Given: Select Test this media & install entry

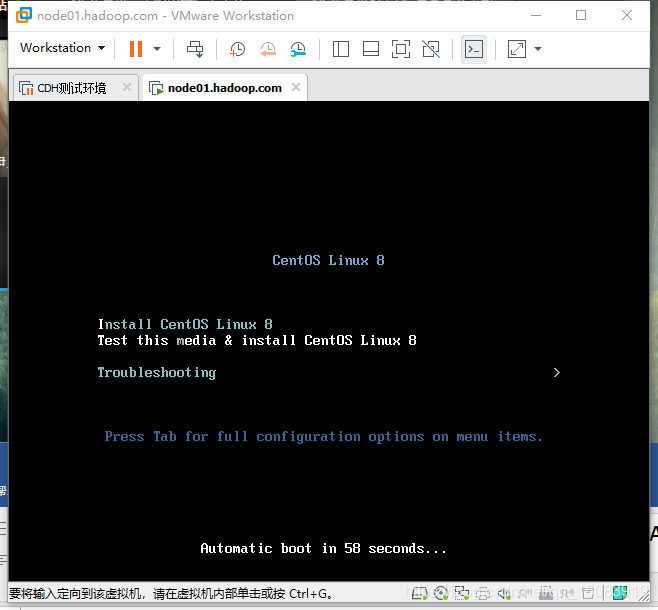Looking at the screenshot, I should point(257,340).
